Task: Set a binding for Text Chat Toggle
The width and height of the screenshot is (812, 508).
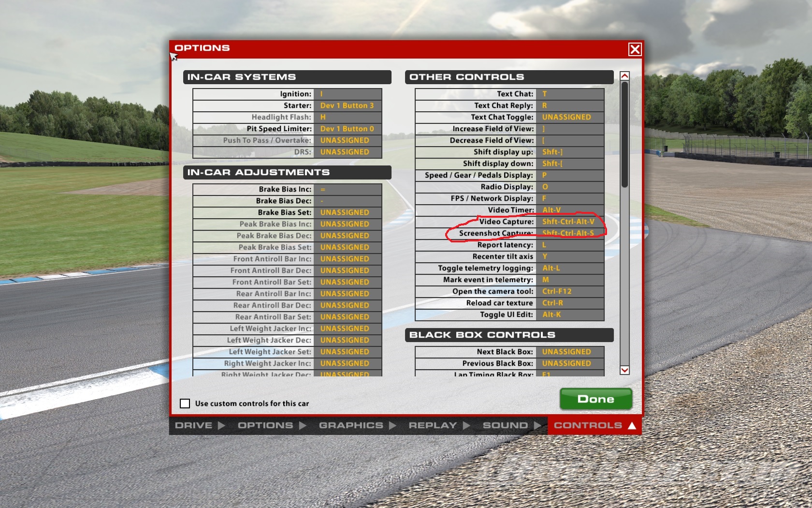Action: [570, 117]
